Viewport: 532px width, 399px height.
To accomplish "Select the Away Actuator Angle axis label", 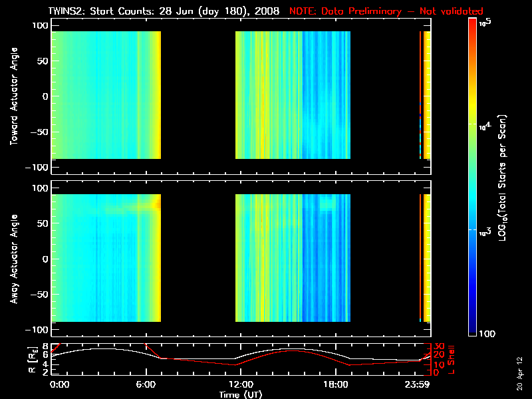I will pyautogui.click(x=13, y=259).
